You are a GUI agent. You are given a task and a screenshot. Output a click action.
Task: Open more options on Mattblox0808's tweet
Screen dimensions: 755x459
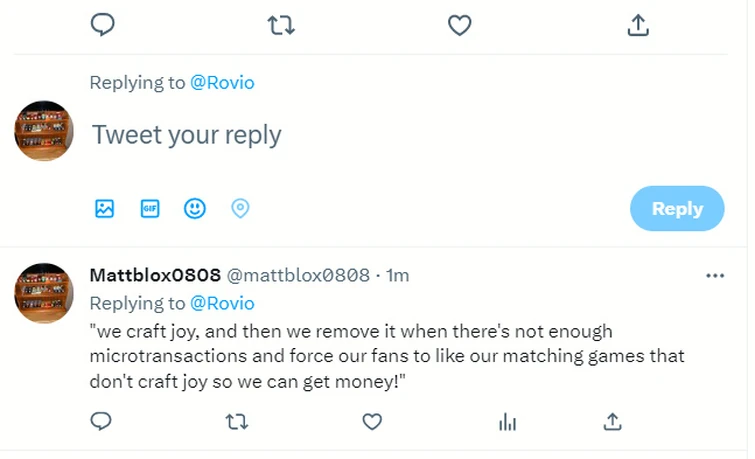[x=714, y=276]
